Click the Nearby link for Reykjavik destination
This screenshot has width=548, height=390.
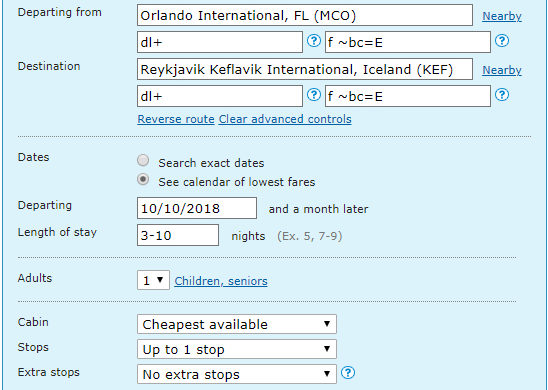point(502,70)
